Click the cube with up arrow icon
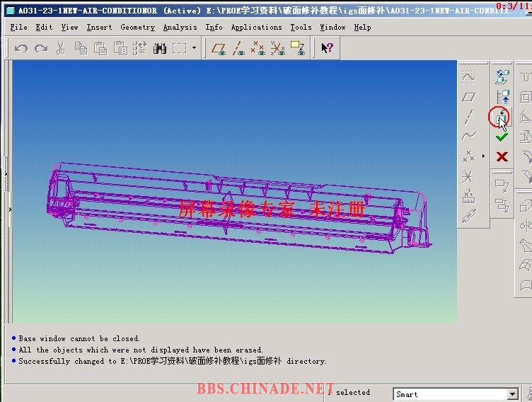The image size is (532, 402). 502,97
